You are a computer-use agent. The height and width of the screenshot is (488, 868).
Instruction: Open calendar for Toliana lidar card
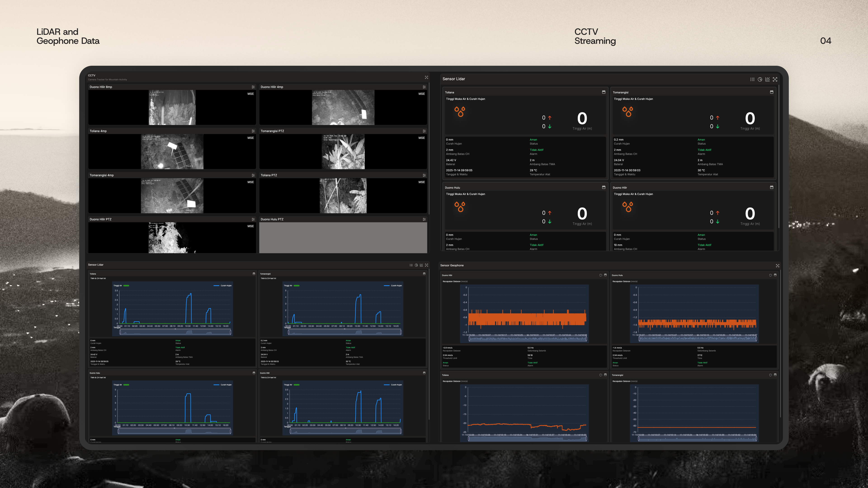click(x=604, y=92)
